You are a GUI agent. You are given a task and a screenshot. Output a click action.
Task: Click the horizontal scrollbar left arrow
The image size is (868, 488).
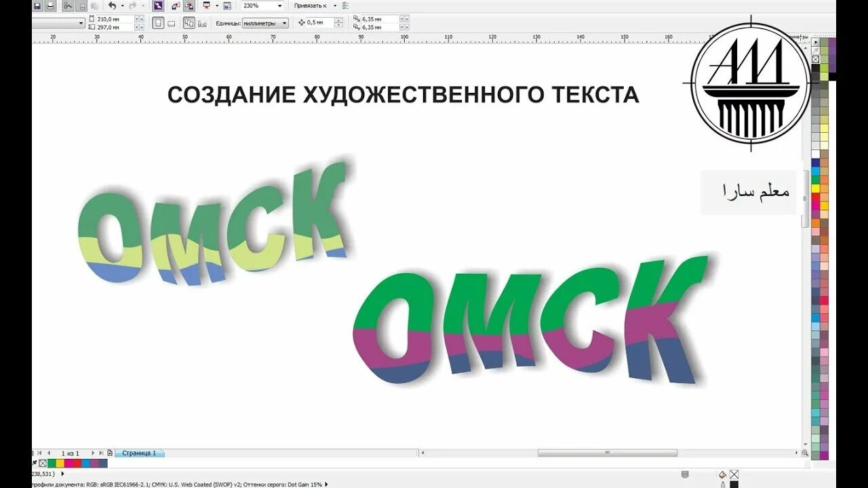click(422, 453)
